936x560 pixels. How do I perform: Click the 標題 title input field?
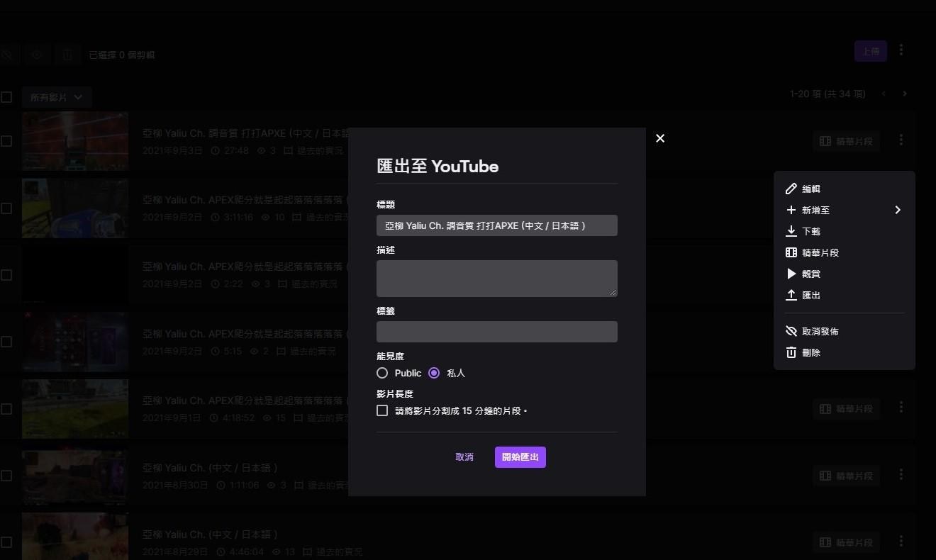pyautogui.click(x=497, y=225)
